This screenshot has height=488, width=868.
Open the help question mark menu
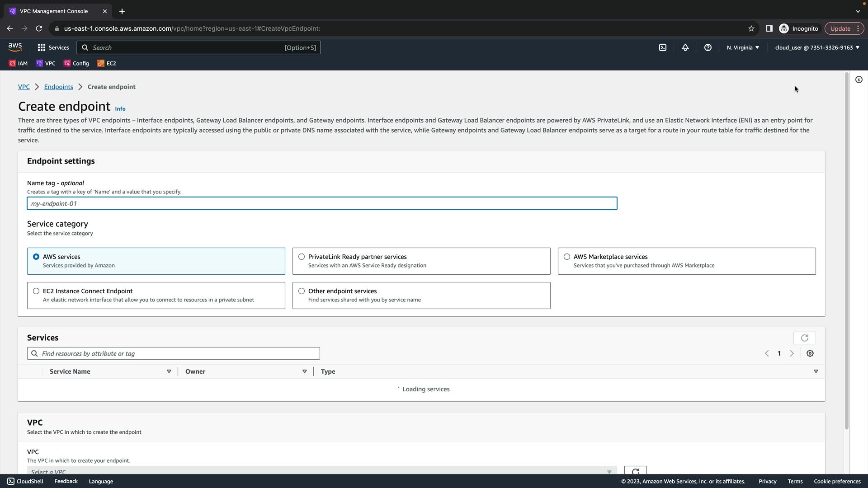708,47
